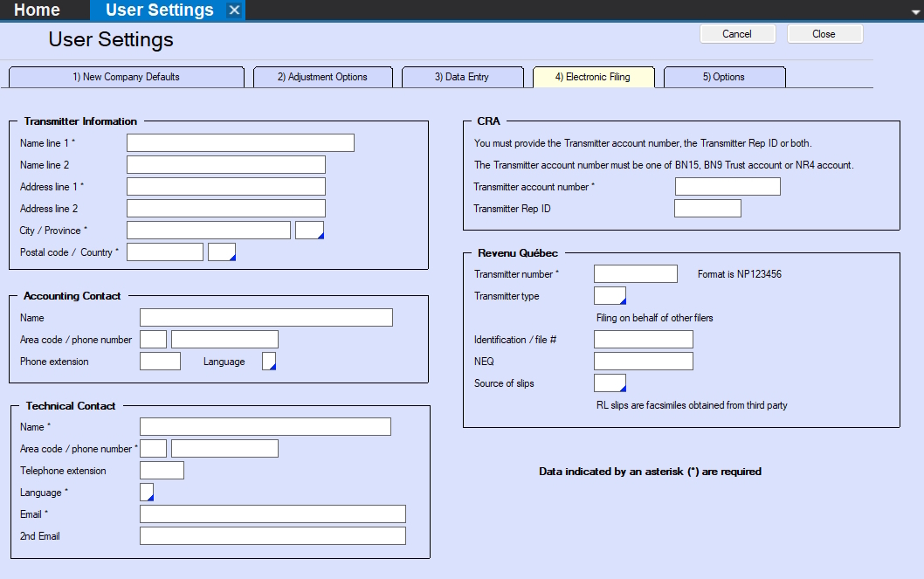Switch to the Home tab
The image size is (924, 579).
coord(38,10)
